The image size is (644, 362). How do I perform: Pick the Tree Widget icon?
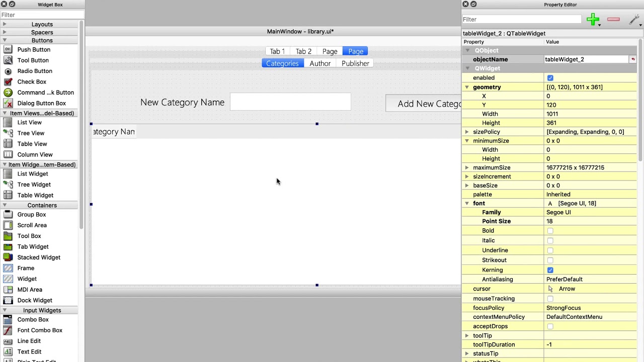click(x=8, y=185)
